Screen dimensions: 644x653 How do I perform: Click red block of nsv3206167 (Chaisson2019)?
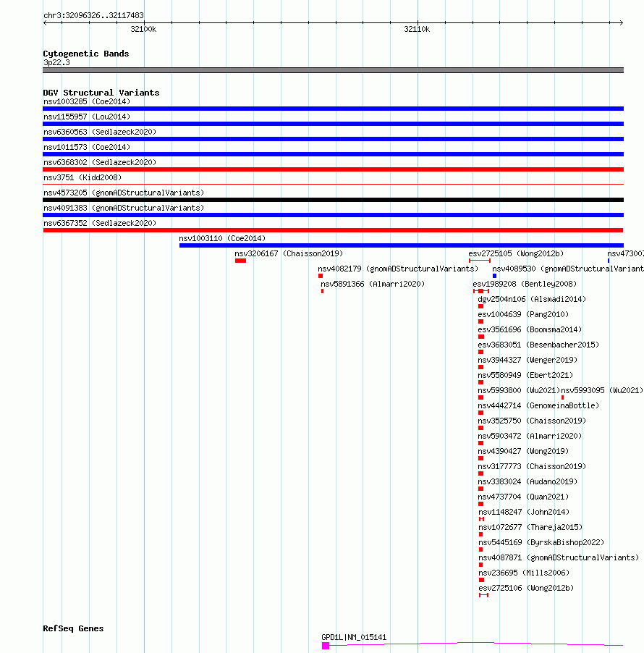[x=241, y=261]
